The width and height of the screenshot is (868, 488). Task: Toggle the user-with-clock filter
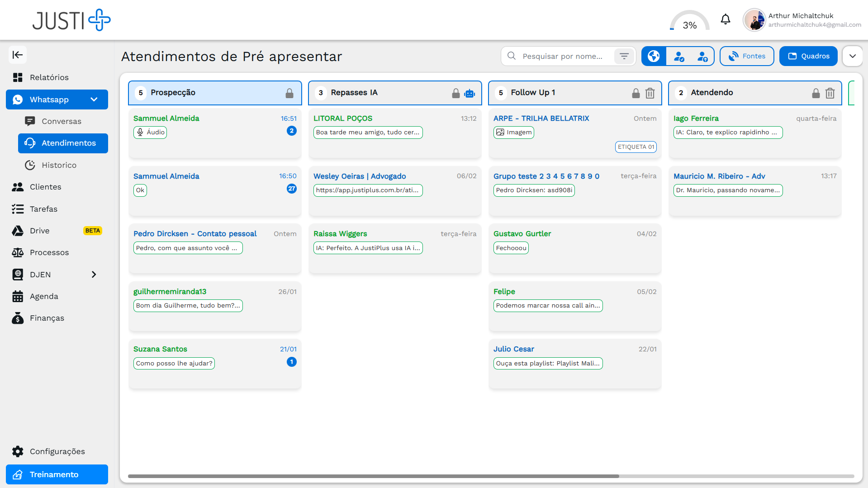tap(702, 56)
